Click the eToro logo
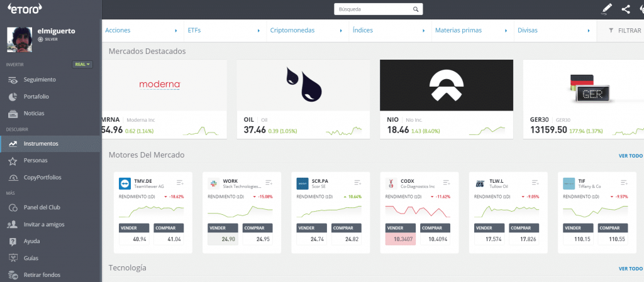 click(25, 9)
